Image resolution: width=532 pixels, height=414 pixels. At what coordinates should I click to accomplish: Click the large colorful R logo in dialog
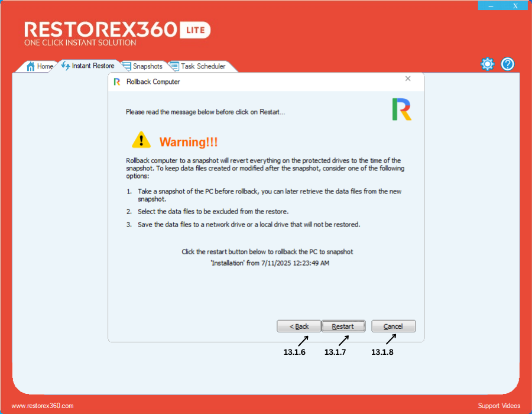401,109
